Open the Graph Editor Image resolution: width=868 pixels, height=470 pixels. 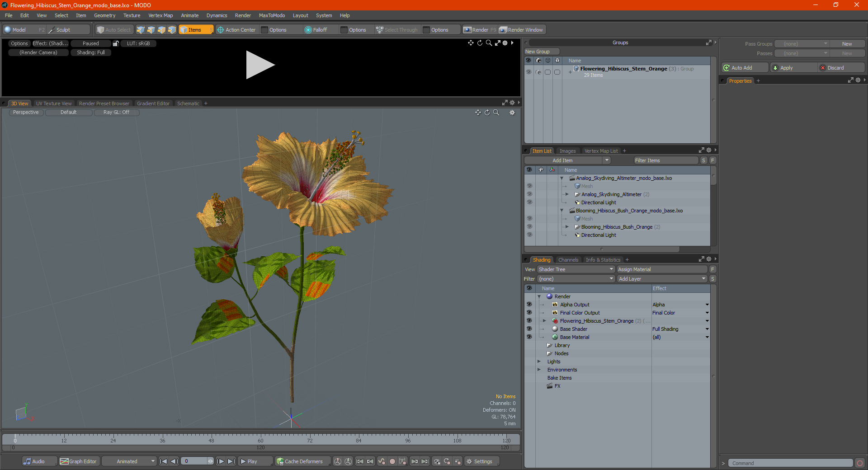pyautogui.click(x=78, y=461)
